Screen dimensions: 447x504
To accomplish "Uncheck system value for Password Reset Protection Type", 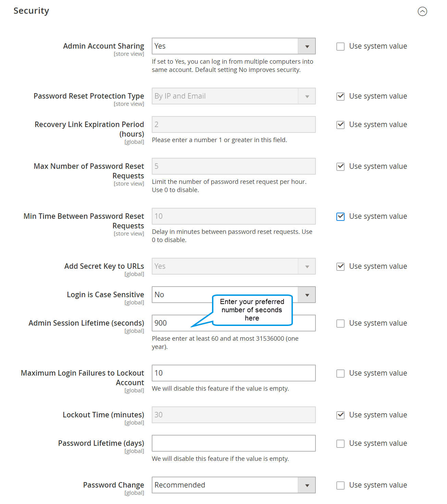I will coord(340,97).
